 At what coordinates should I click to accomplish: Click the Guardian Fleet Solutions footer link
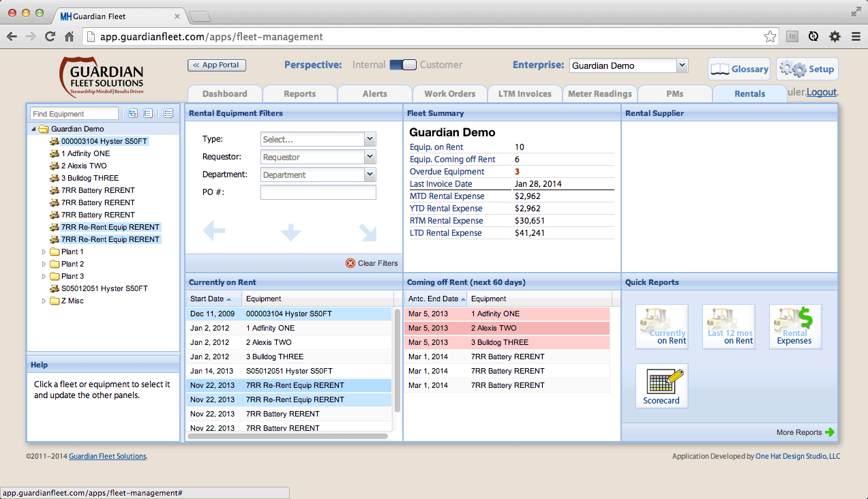click(x=108, y=456)
